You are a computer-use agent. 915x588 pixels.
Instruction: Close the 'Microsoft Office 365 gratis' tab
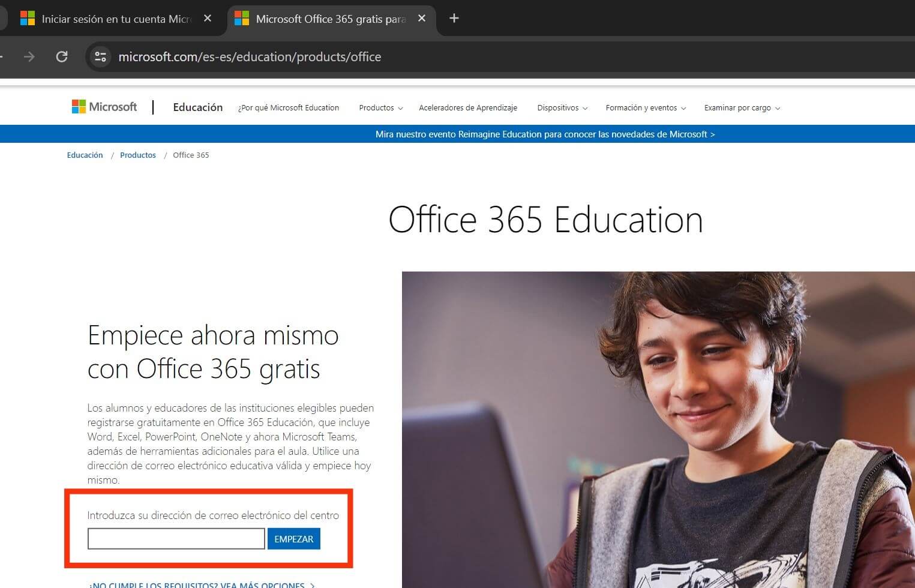point(422,19)
